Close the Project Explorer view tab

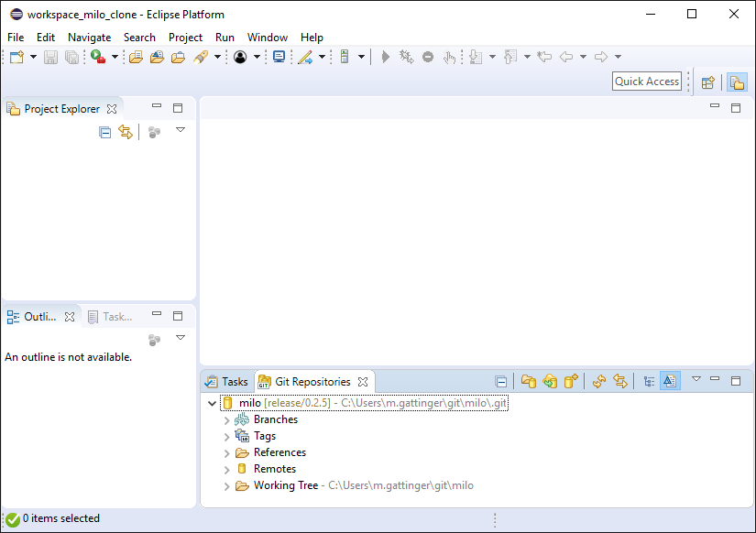pos(112,109)
